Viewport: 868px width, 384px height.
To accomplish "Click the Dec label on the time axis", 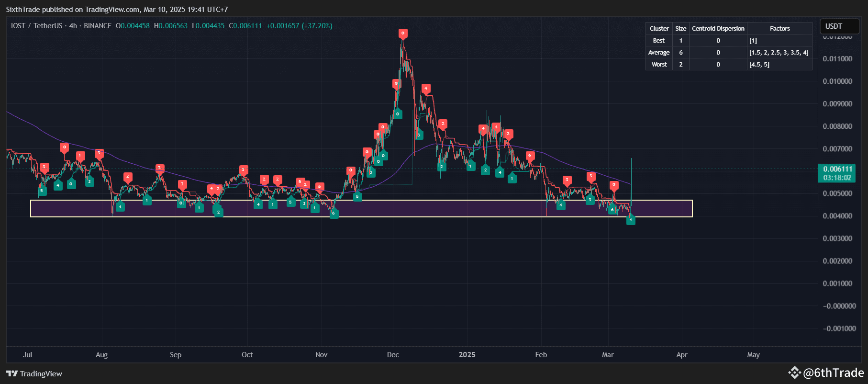I will pyautogui.click(x=393, y=355).
